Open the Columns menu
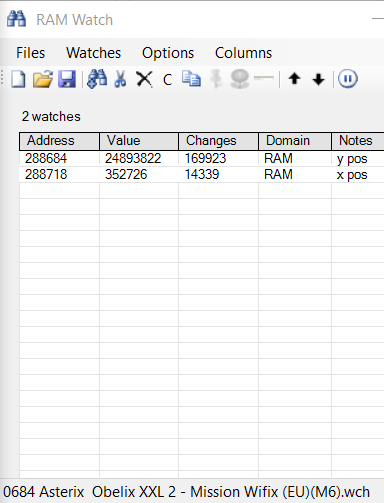The height and width of the screenshot is (503, 384). click(243, 53)
